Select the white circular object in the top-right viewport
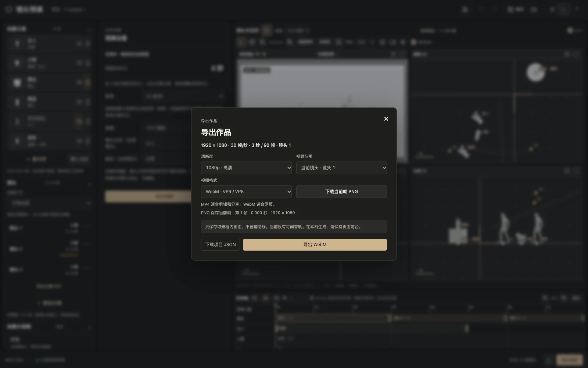The width and height of the screenshot is (588, 368). tap(535, 72)
